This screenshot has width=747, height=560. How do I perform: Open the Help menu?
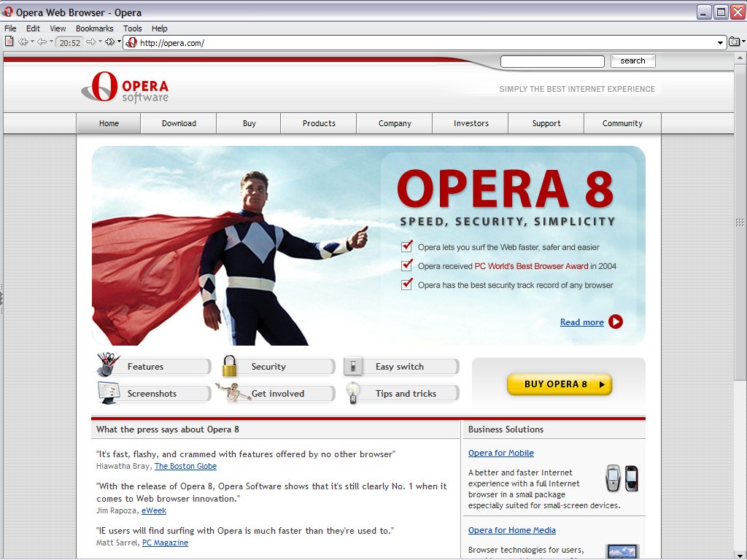160,28
